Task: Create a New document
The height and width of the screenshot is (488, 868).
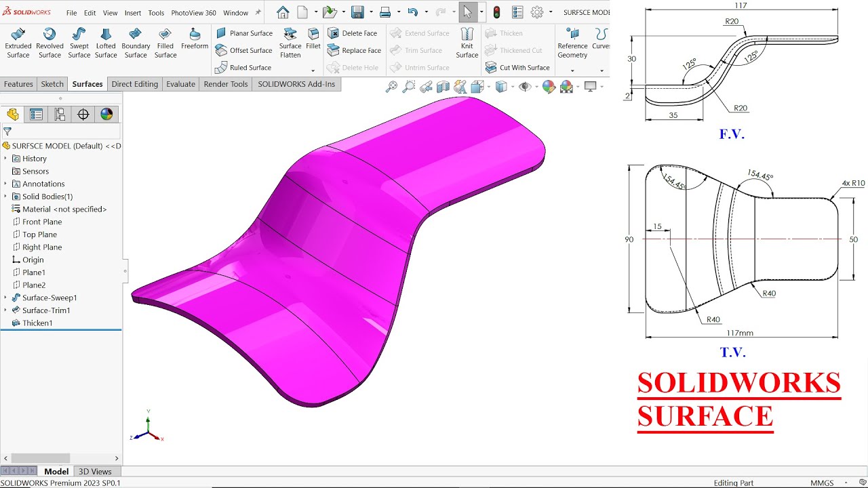Action: [x=302, y=12]
